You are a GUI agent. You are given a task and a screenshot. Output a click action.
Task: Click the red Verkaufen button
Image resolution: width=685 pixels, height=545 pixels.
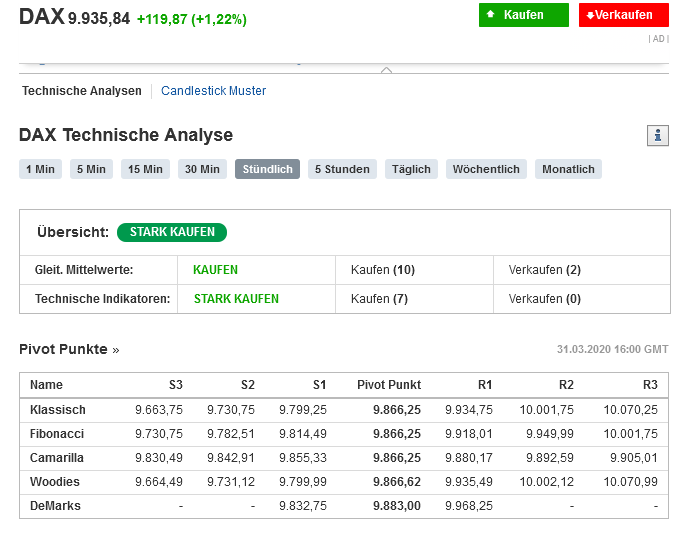623,15
